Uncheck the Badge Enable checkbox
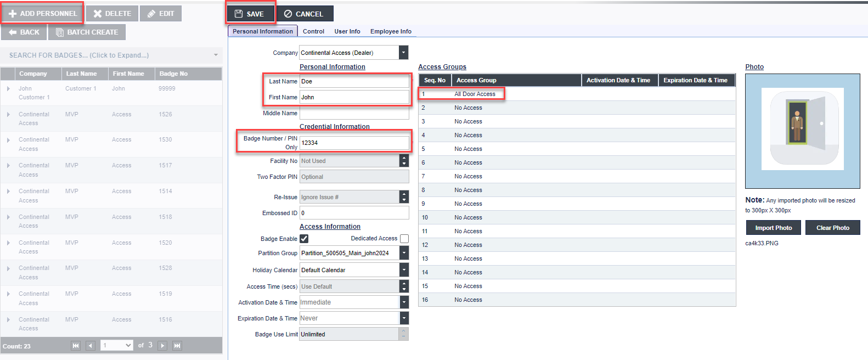868x360 pixels. tap(304, 239)
